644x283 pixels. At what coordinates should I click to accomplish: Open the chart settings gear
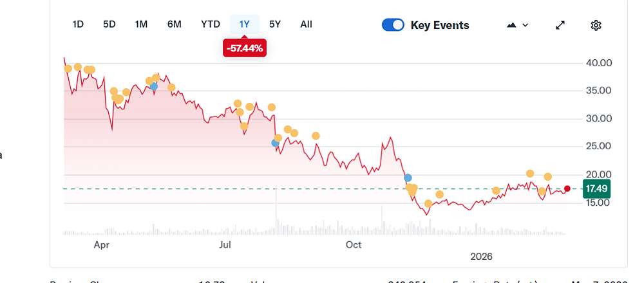point(596,25)
